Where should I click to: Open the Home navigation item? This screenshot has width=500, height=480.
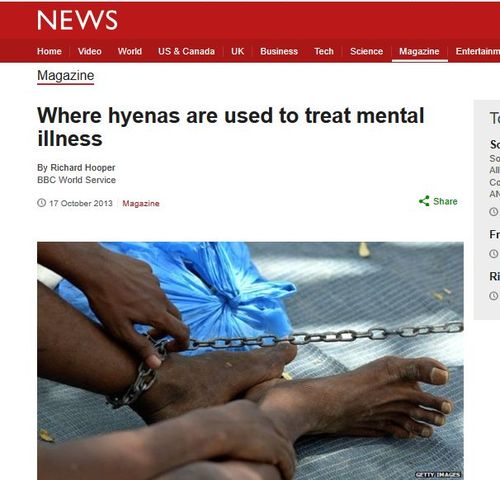[x=49, y=51]
